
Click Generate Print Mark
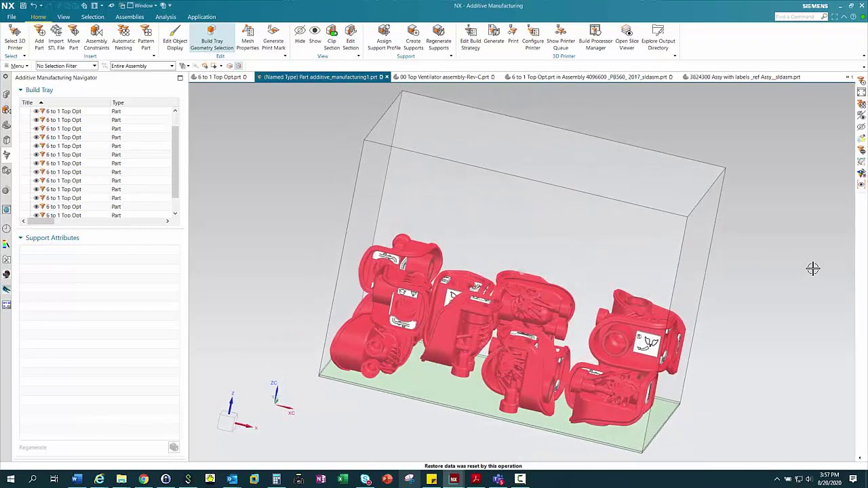pyautogui.click(x=273, y=37)
